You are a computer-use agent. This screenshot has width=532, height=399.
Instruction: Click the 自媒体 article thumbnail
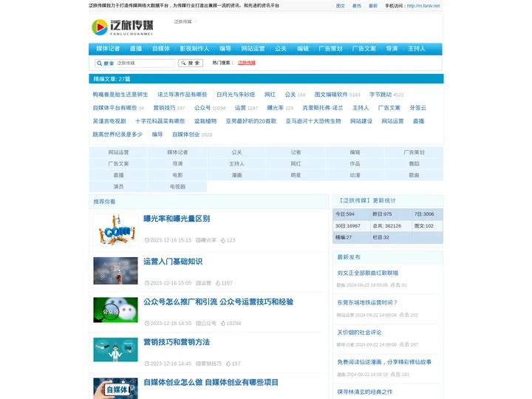coord(115,388)
